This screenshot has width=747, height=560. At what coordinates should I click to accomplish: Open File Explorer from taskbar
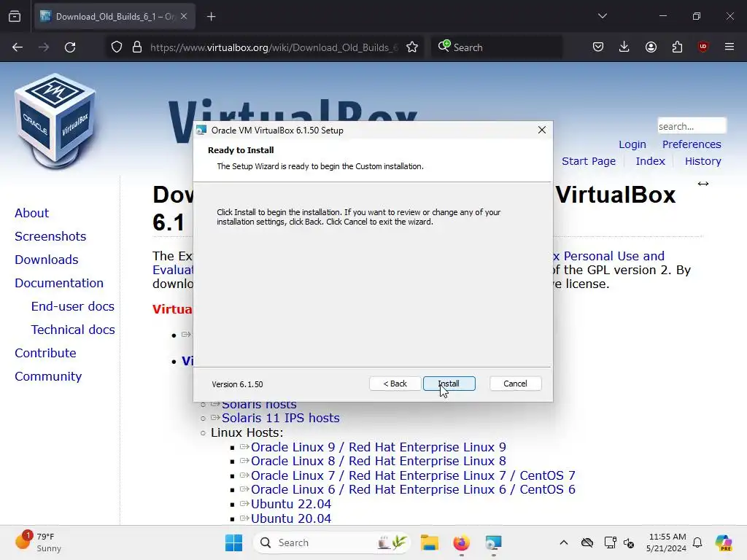[429, 542]
